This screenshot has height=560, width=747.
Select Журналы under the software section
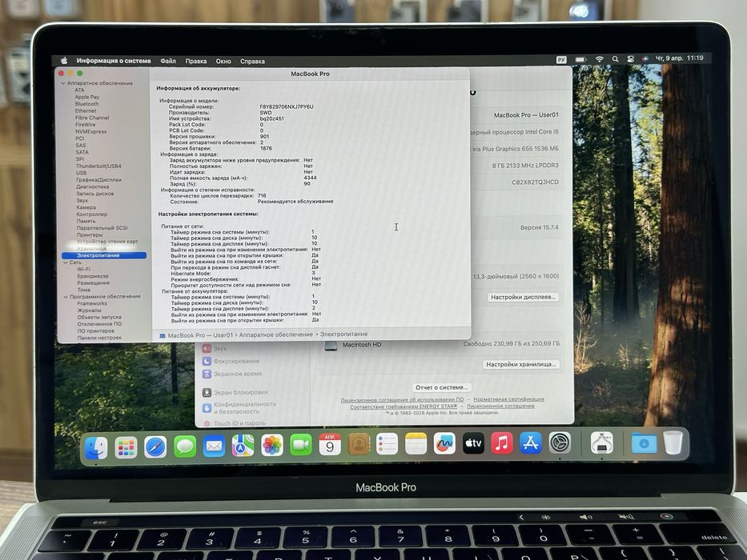[x=89, y=310]
